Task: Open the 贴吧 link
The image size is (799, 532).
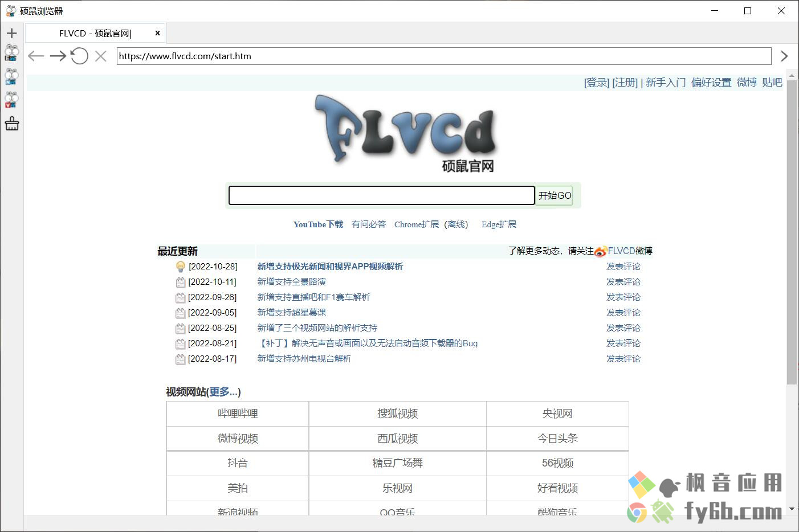Action: [x=772, y=83]
